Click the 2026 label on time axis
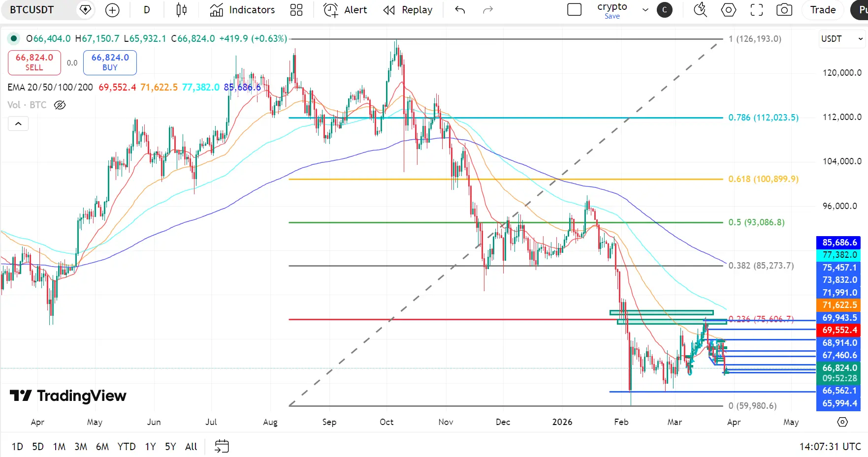The image size is (868, 457). [562, 422]
